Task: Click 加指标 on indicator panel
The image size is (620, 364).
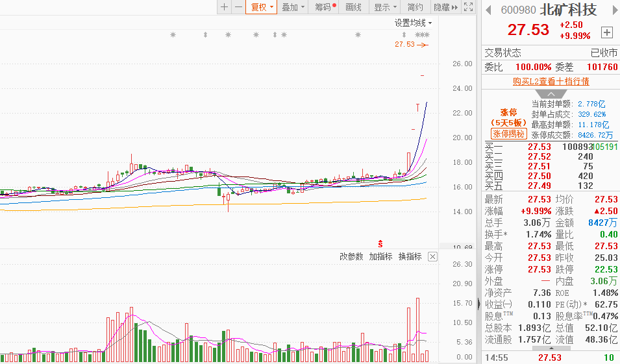Action: click(380, 256)
